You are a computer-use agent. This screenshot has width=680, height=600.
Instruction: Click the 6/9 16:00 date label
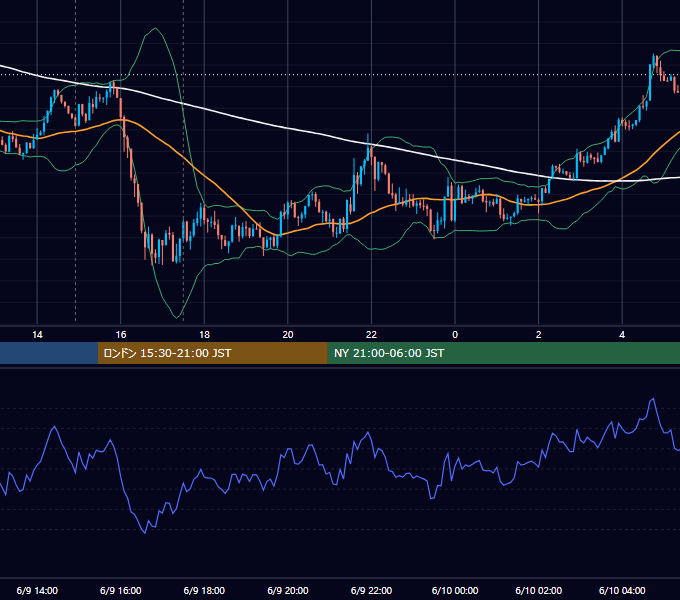(121, 590)
